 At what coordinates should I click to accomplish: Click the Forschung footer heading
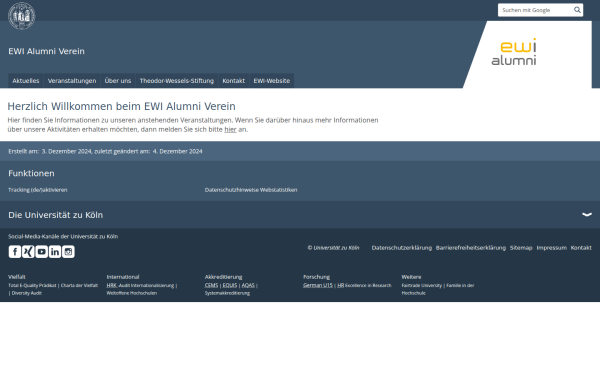click(x=316, y=277)
